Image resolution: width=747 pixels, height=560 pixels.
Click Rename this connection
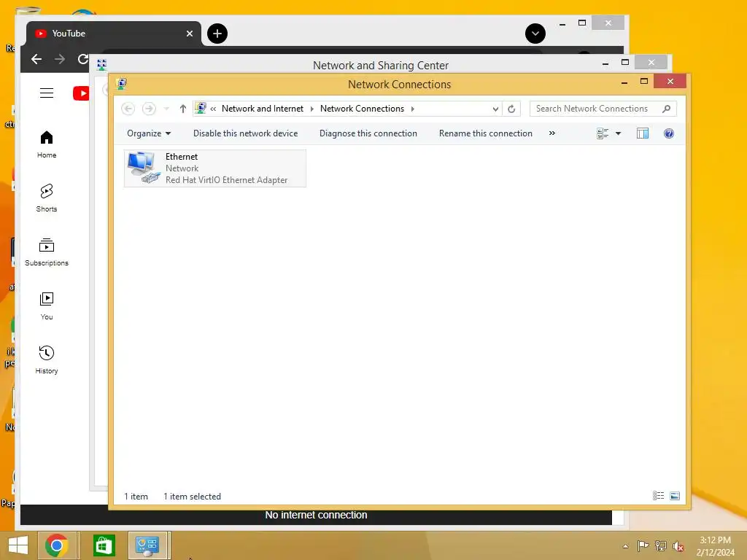pyautogui.click(x=485, y=133)
